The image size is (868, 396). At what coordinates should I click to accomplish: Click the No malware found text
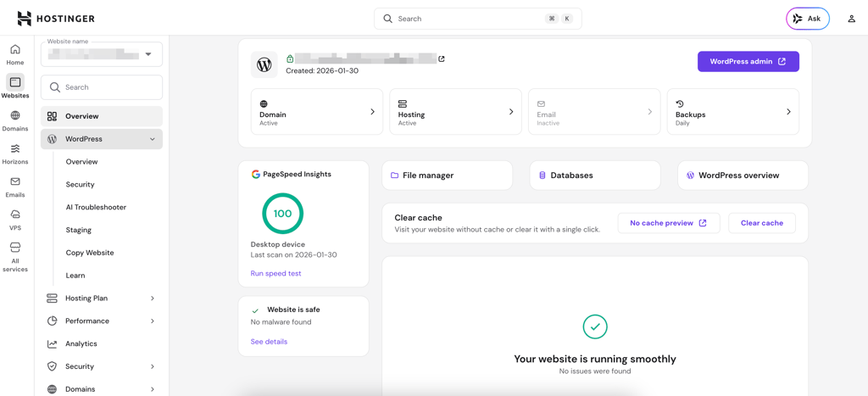click(x=281, y=321)
